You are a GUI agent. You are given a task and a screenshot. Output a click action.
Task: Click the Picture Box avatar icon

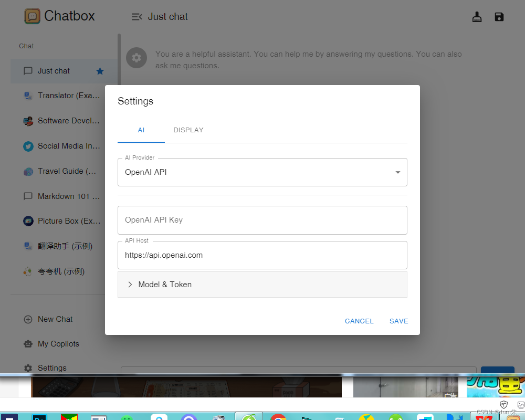click(28, 221)
